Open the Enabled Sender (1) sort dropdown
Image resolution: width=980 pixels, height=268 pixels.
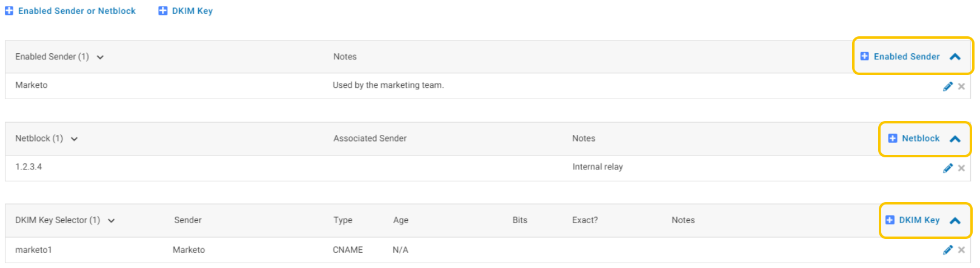point(100,57)
